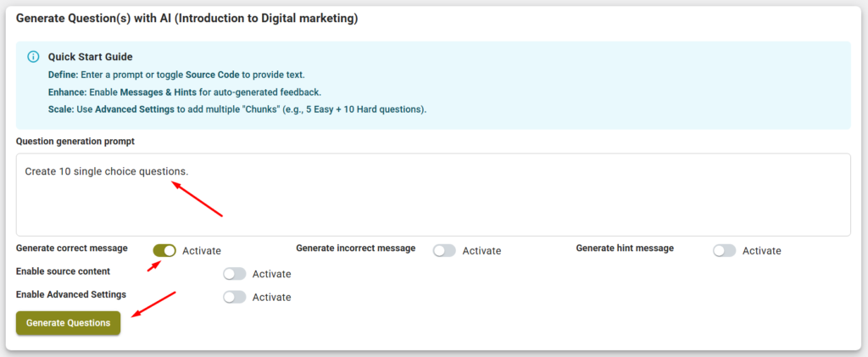The width and height of the screenshot is (868, 357).
Task: Click the Activate label beside the hint message toggle
Action: [x=761, y=251]
